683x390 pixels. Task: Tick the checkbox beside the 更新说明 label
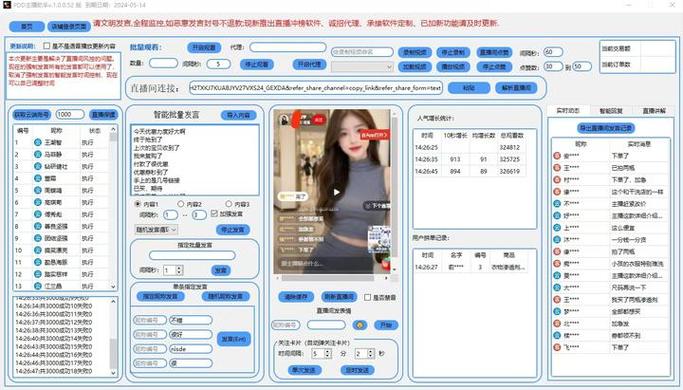click(x=46, y=46)
